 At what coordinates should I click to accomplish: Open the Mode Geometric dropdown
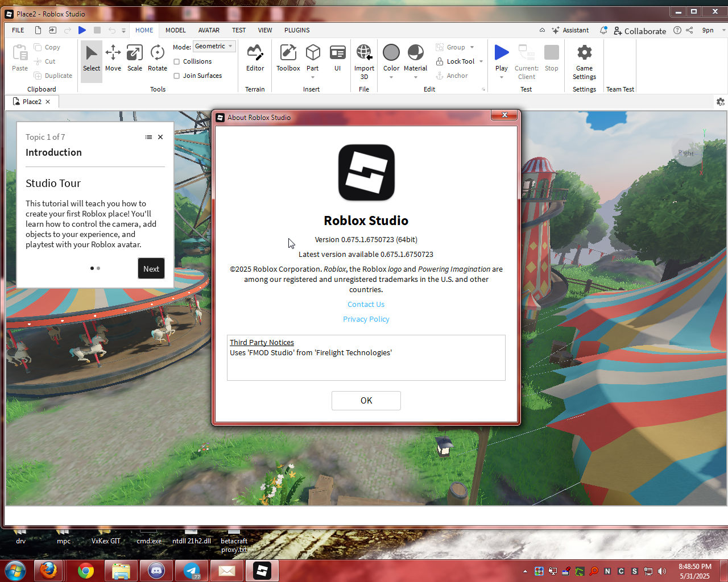214,47
